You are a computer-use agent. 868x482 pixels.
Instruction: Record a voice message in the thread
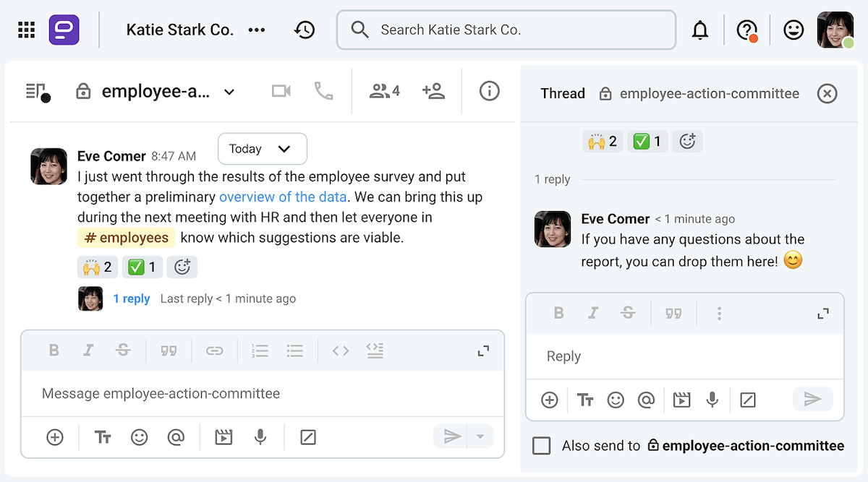pos(712,400)
